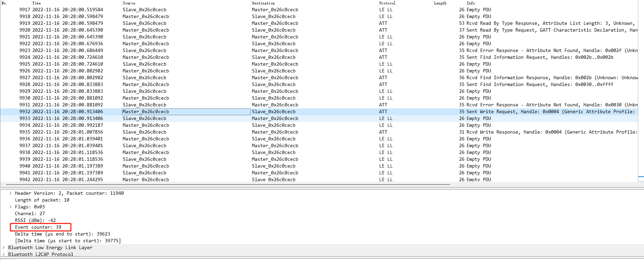Viewport: 644px width, 260px height.
Task: Expand Bluetooth L2CAP Protocol section
Action: (x=4, y=254)
